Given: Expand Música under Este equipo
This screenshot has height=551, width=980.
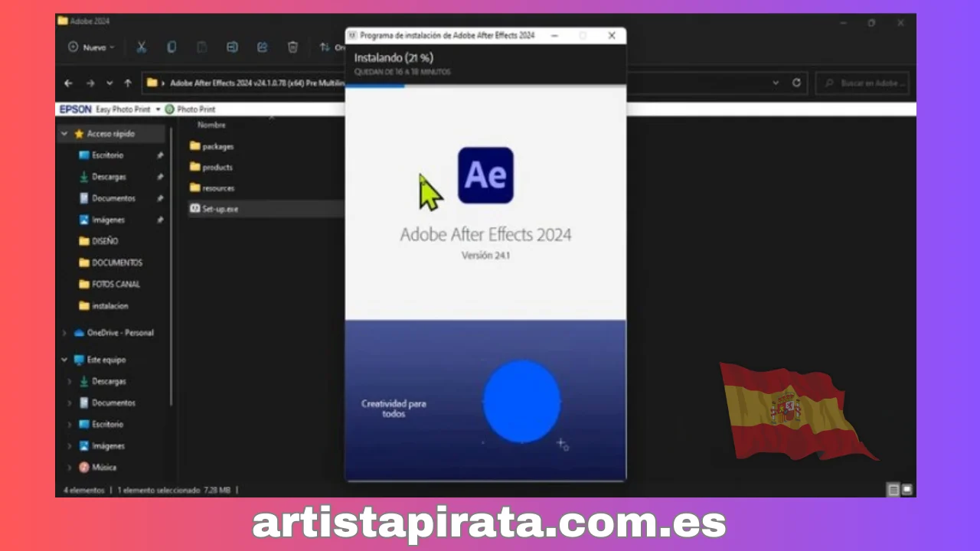Looking at the screenshot, I should (70, 467).
